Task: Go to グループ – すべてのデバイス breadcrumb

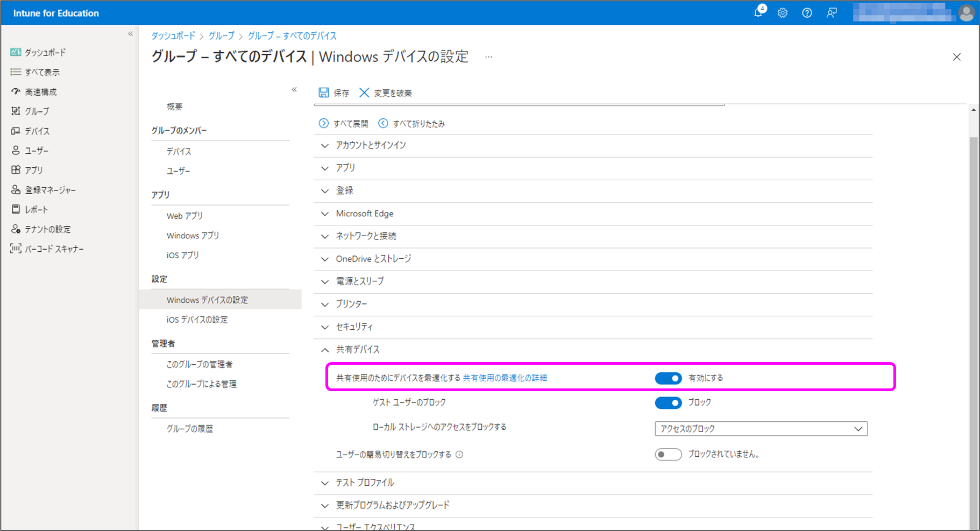Action: pos(292,36)
